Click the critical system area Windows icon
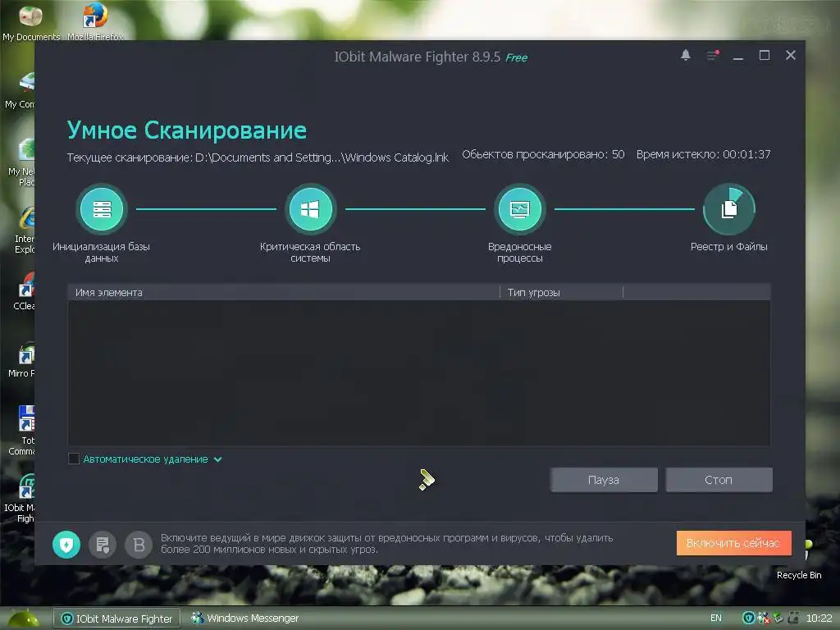The height and width of the screenshot is (630, 840). 310,209
